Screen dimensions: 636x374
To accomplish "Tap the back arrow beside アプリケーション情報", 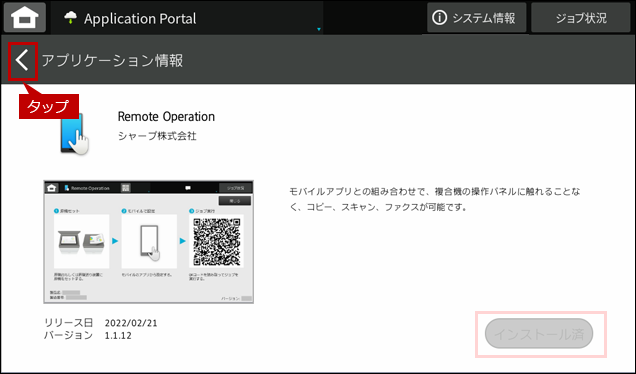I will [22, 61].
